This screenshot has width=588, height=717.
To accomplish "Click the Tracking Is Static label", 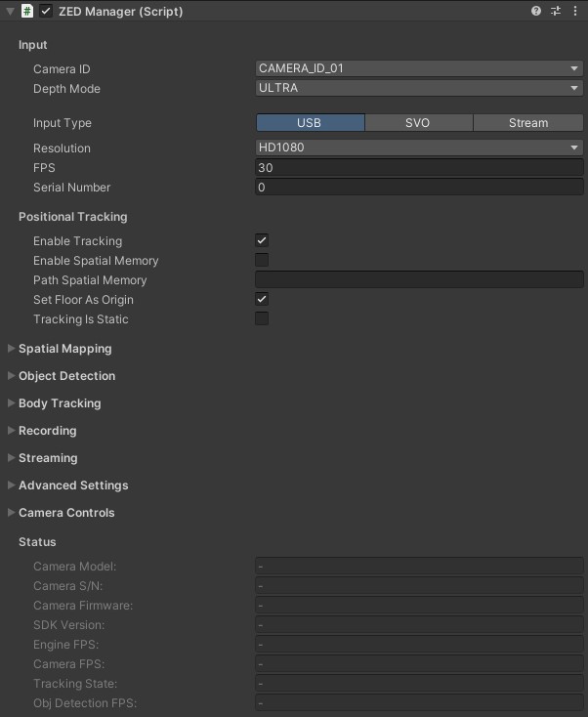I will coord(81,319).
